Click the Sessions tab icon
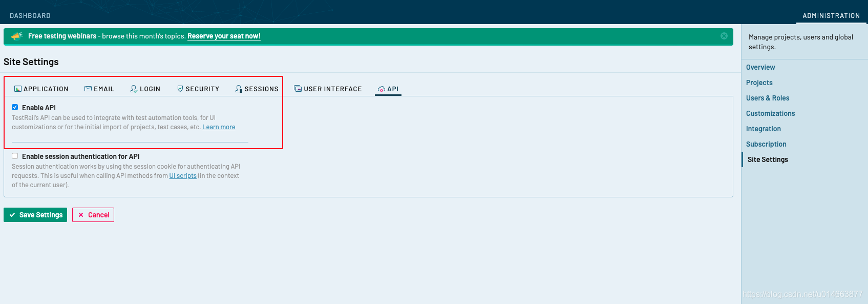The width and height of the screenshot is (868, 304). 239,89
